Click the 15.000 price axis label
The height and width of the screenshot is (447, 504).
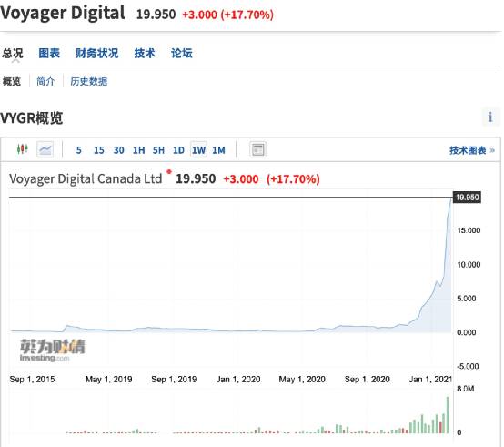469,230
